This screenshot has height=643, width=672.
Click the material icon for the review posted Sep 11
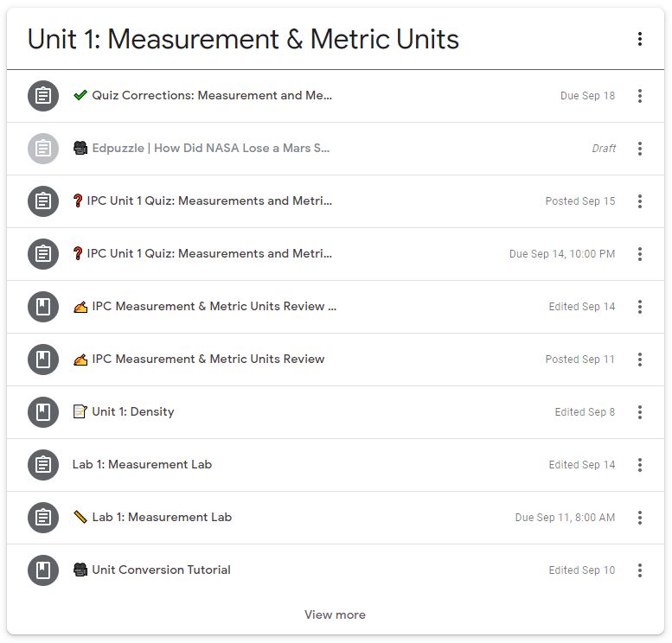pyautogui.click(x=43, y=360)
